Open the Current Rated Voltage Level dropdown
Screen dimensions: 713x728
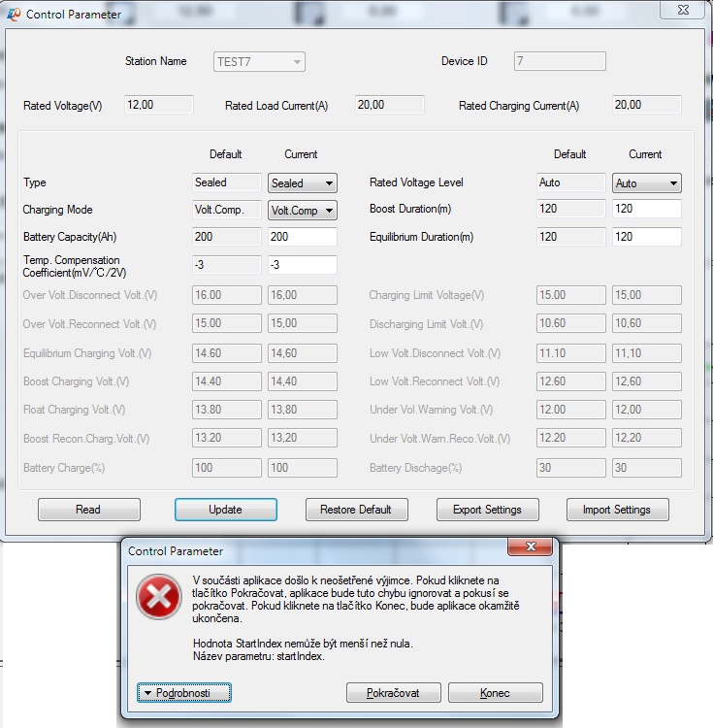click(647, 182)
